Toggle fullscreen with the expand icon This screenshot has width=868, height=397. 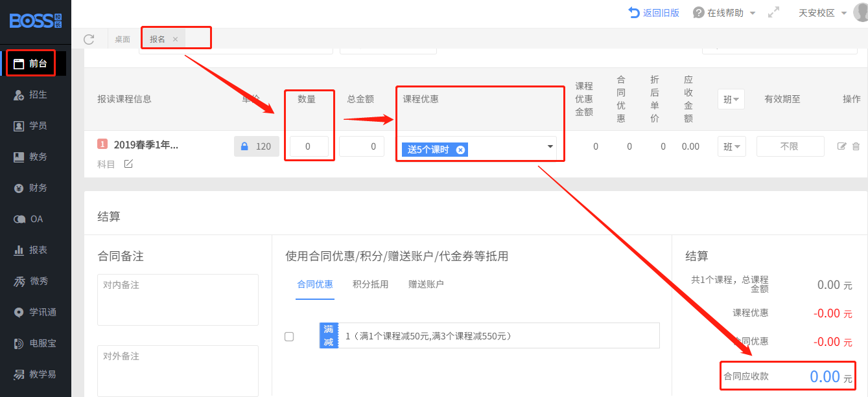coord(773,13)
